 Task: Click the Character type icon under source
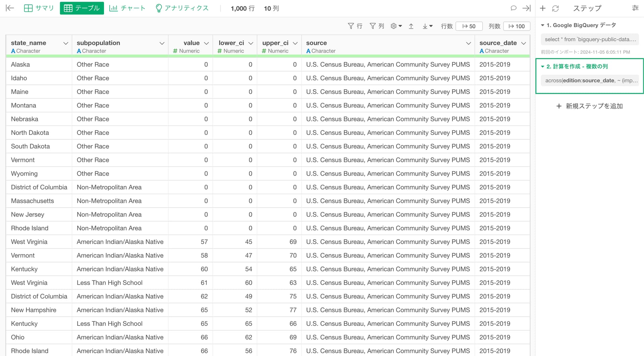(x=308, y=51)
